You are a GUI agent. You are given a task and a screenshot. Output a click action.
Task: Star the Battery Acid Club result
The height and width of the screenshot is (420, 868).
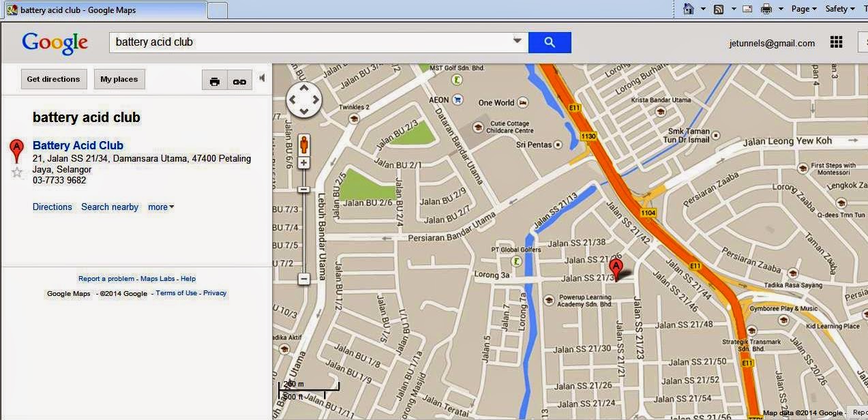[17, 172]
